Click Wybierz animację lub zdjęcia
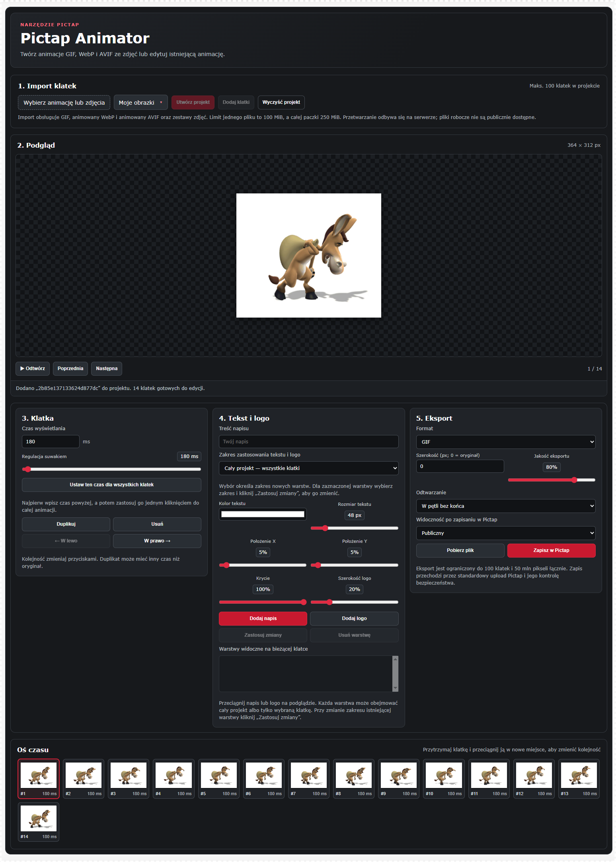The height and width of the screenshot is (862, 616). pos(64,103)
